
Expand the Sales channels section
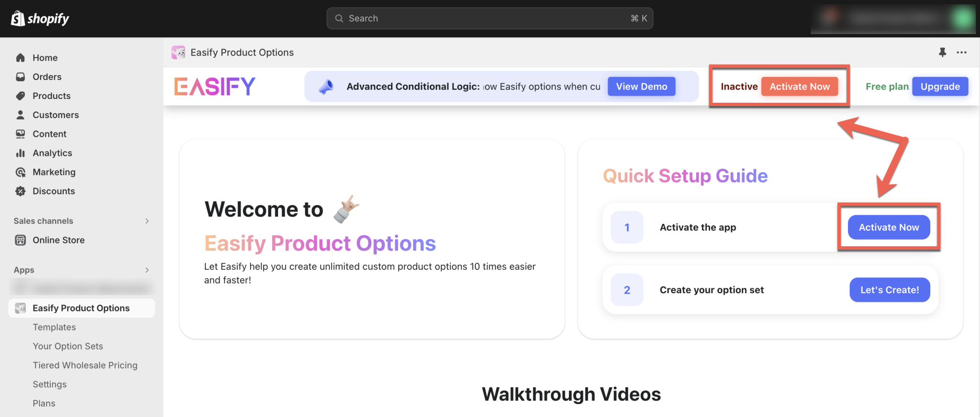147,221
